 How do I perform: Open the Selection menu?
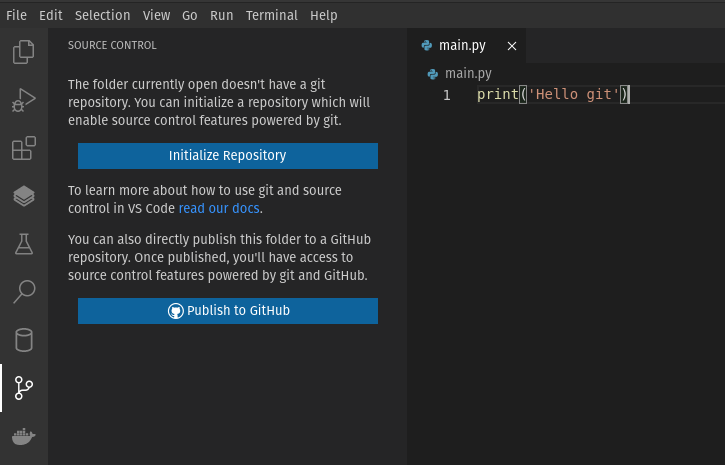tap(102, 16)
